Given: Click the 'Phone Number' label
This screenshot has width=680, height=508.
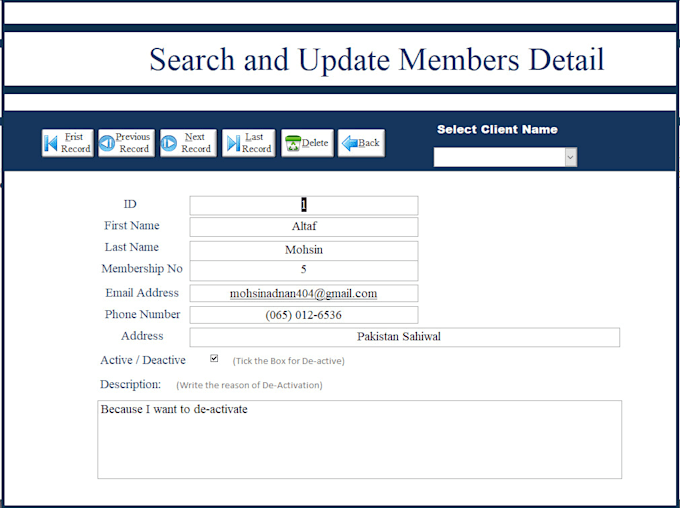Looking at the screenshot, I should point(142,314).
